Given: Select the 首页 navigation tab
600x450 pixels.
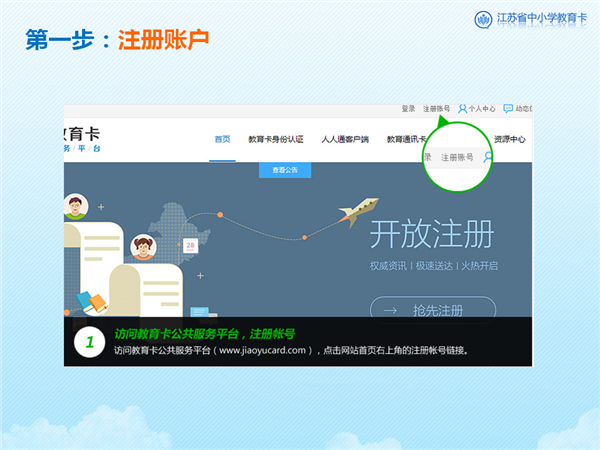Looking at the screenshot, I should (222, 139).
